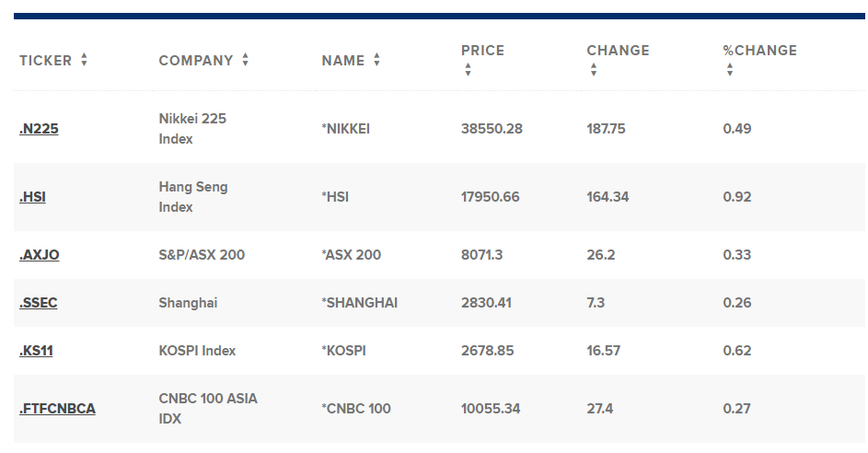The width and height of the screenshot is (868, 453).
Task: Click the sort arrows under %CHANGE
Action: pyautogui.click(x=730, y=70)
